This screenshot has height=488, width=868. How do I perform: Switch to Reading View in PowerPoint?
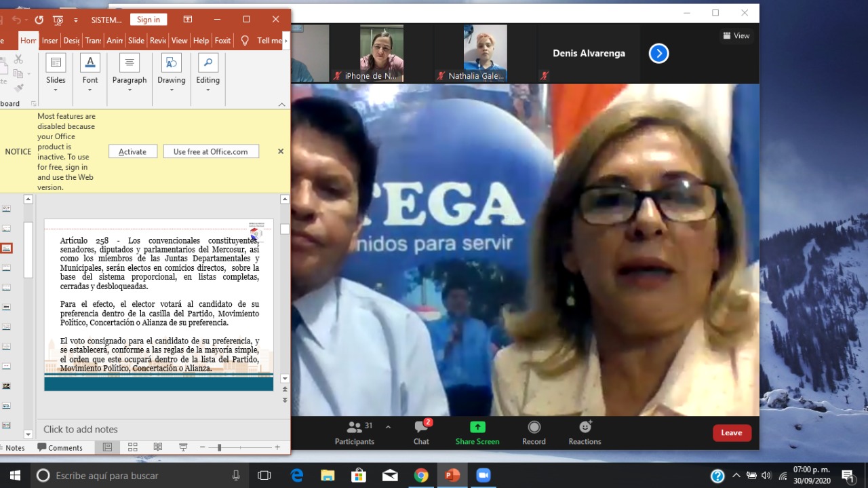[x=158, y=447]
